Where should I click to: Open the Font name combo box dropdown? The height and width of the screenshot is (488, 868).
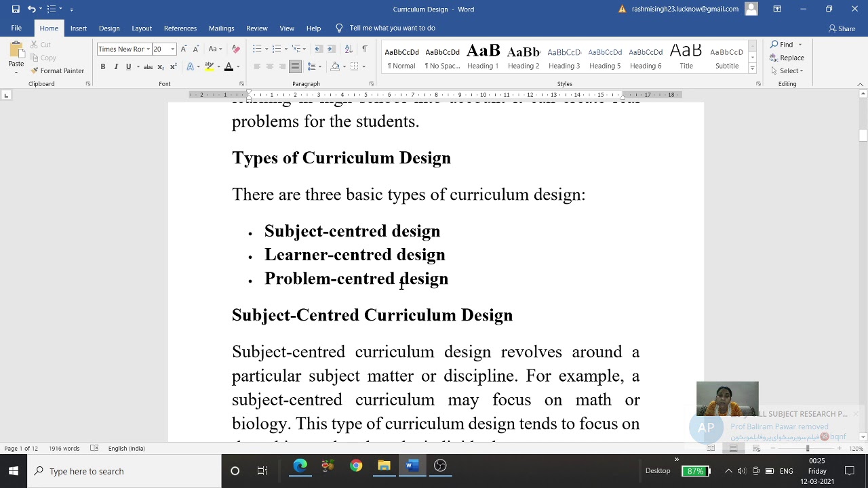click(x=148, y=49)
